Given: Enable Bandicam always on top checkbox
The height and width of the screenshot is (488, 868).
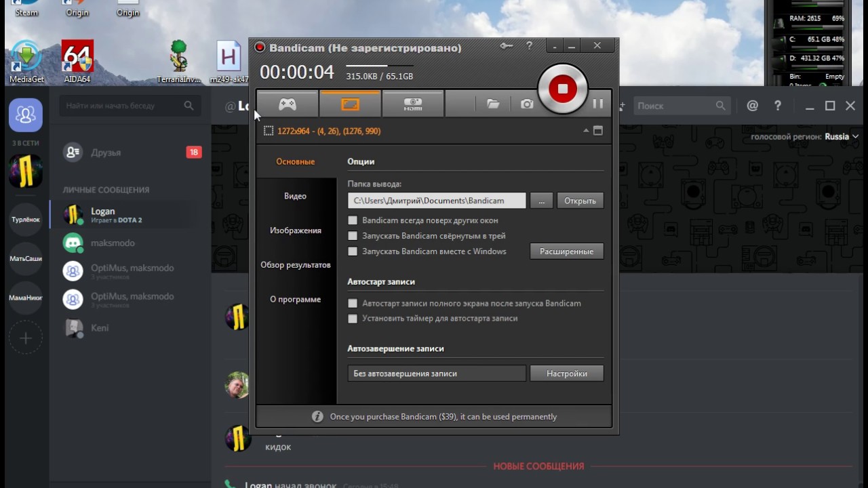Looking at the screenshot, I should coord(353,220).
